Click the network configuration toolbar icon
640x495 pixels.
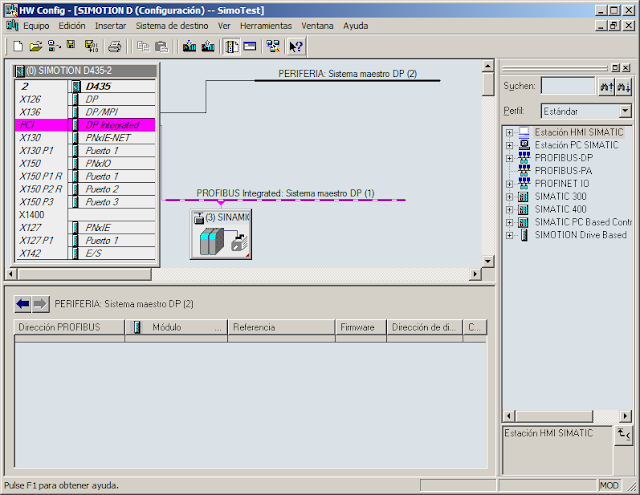[x=273, y=46]
